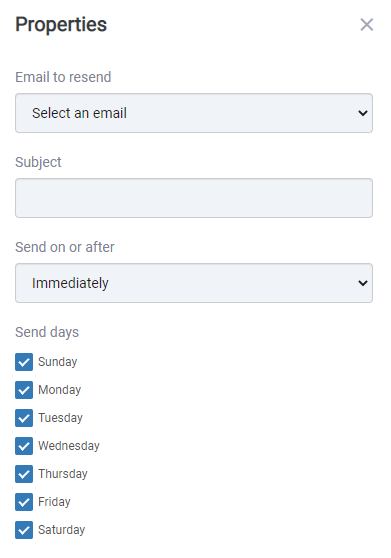Deselect the Friday checkbox
The height and width of the screenshot is (558, 391).
pos(24,502)
